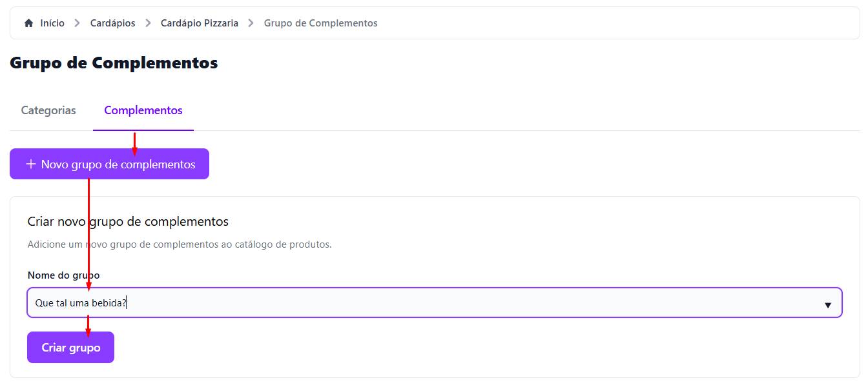This screenshot has width=868, height=387.
Task: Click the red arrow pointing to Criar grupo
Action: tap(88, 328)
